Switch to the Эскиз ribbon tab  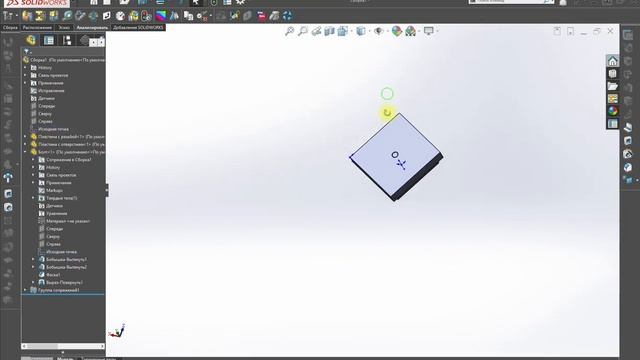click(x=64, y=28)
